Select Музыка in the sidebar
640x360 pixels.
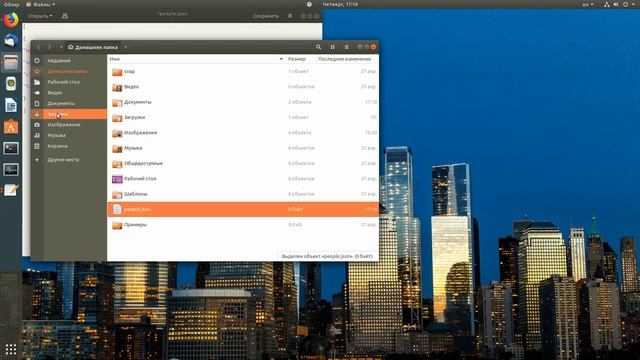click(x=69, y=135)
